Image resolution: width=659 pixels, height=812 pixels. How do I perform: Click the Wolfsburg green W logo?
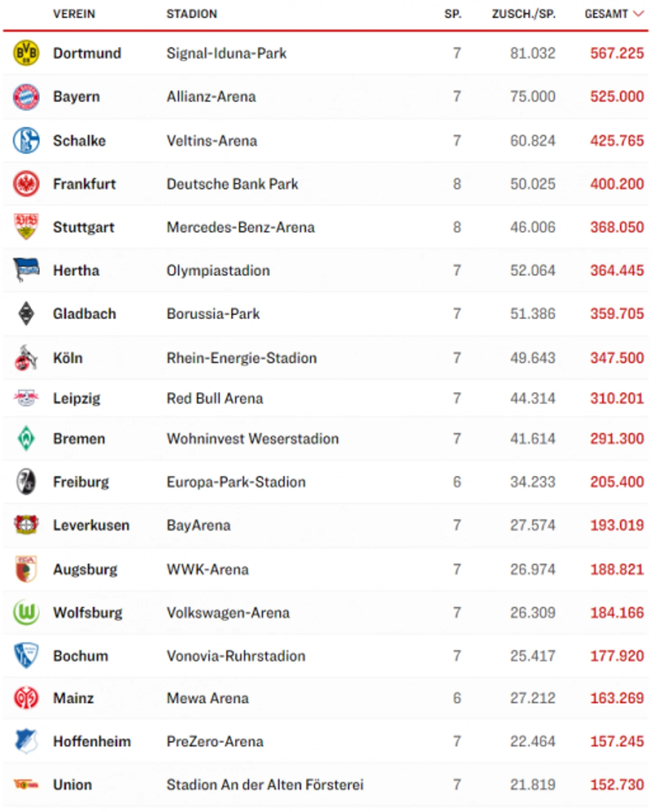(26, 612)
